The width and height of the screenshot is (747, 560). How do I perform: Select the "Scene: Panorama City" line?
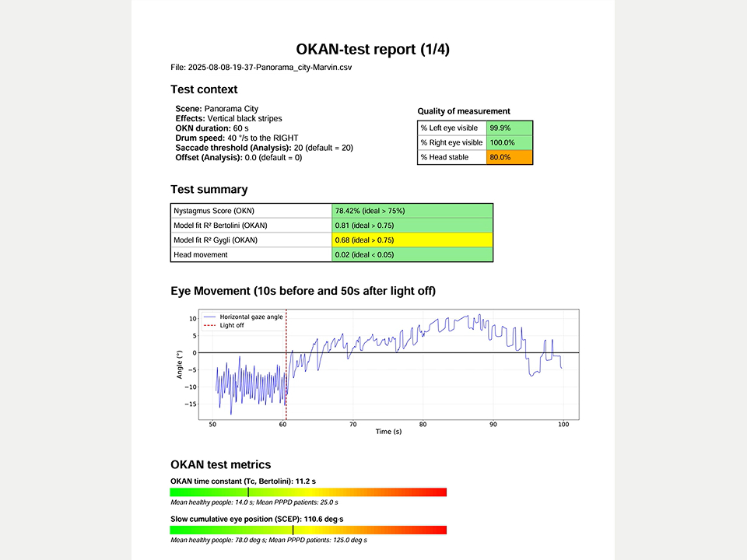pyautogui.click(x=217, y=109)
